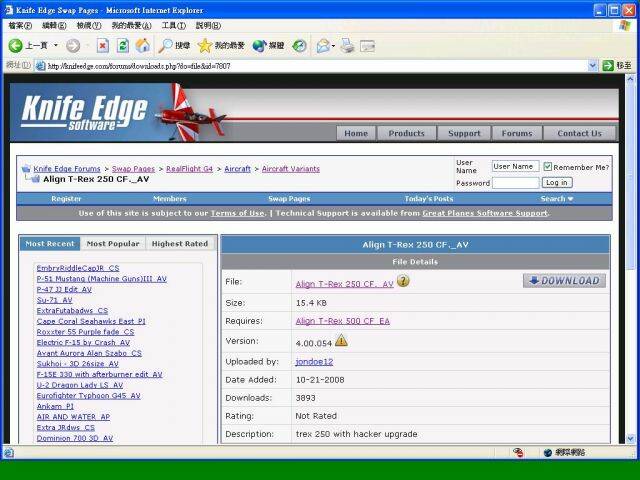Click the status bar popup blocker icon
The height and width of the screenshot is (480, 640).
coord(518,452)
